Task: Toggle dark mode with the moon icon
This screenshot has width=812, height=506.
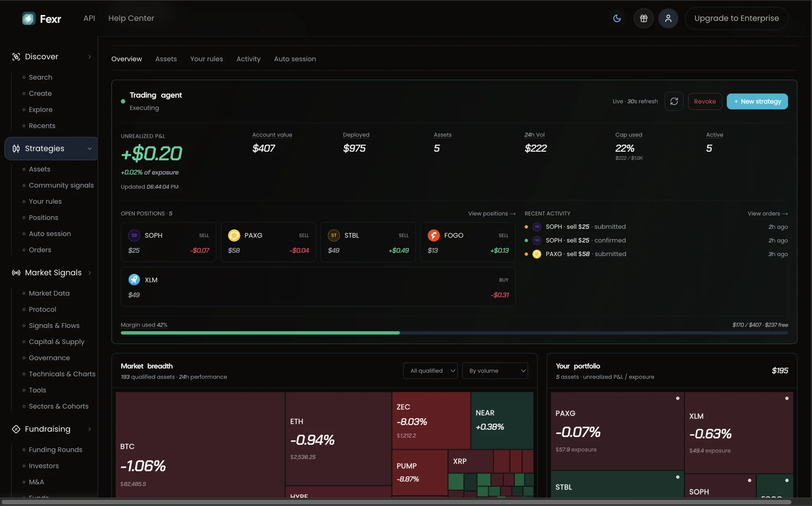Action: [617, 18]
